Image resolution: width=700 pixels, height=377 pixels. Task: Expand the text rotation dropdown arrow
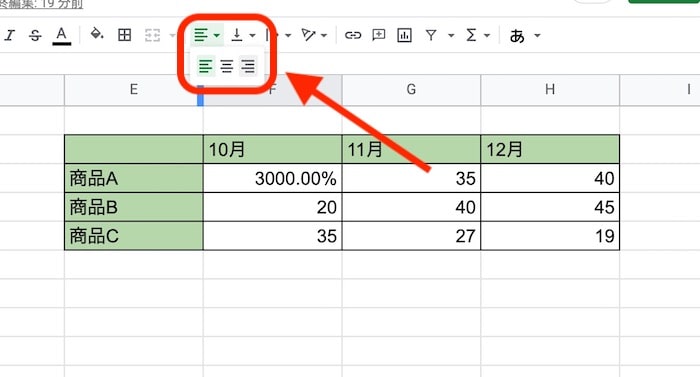324,35
